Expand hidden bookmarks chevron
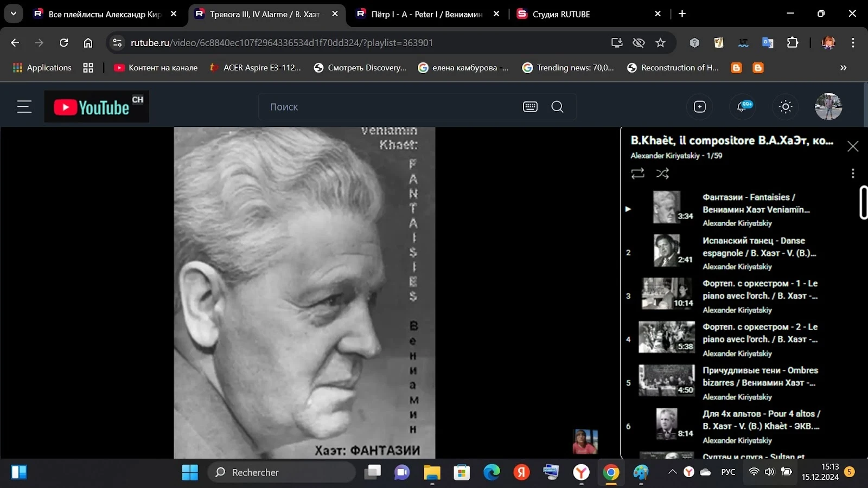 click(x=843, y=68)
